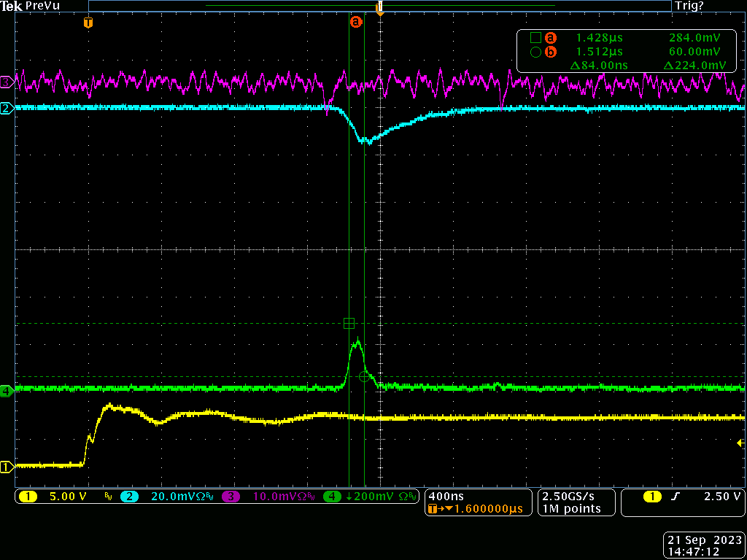Select cursor 'a' orange label above the graticule
This screenshot has width=747, height=560.
tap(356, 23)
